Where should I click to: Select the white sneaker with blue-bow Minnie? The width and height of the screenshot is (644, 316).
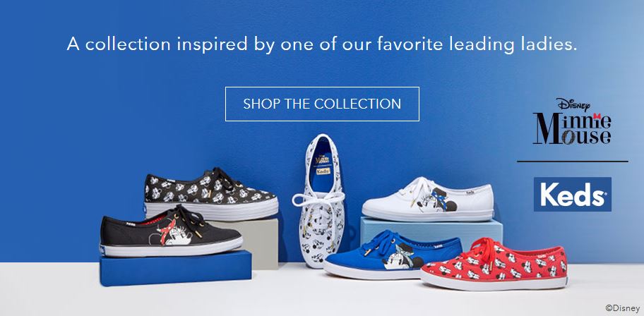click(x=427, y=199)
